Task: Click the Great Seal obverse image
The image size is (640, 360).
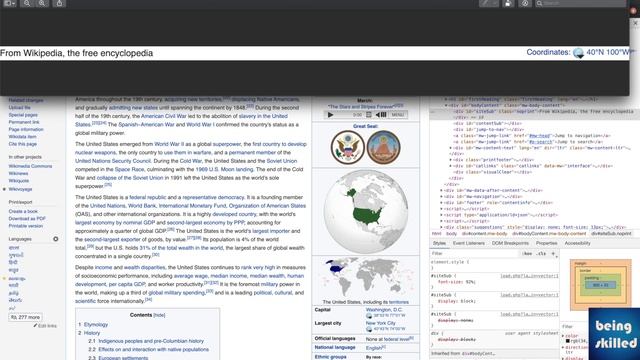Action: tap(348, 147)
